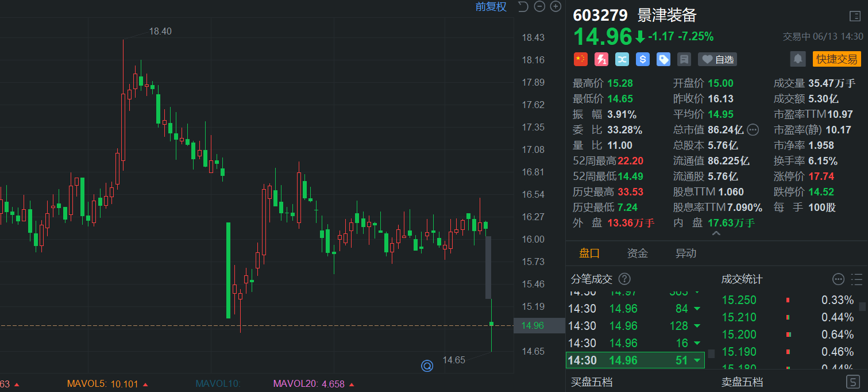
Task: Click the 涨停价 17.74 value
Action: [x=821, y=176]
